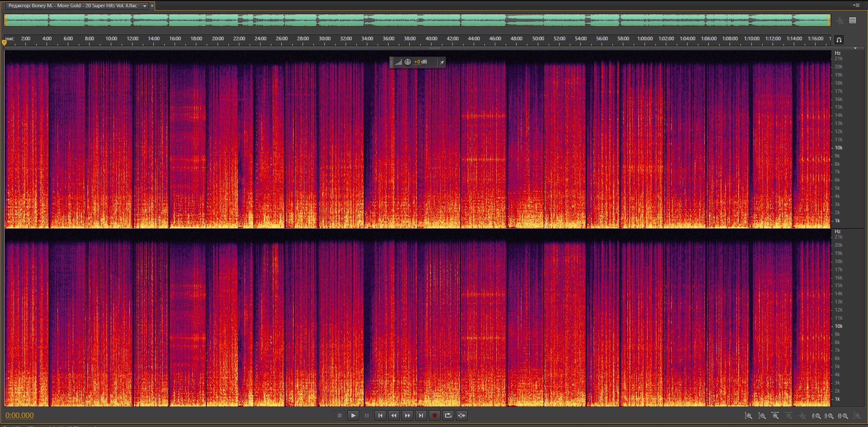Screen dimensions: 868x427
Task: Zoom to in point
Action: (816, 416)
